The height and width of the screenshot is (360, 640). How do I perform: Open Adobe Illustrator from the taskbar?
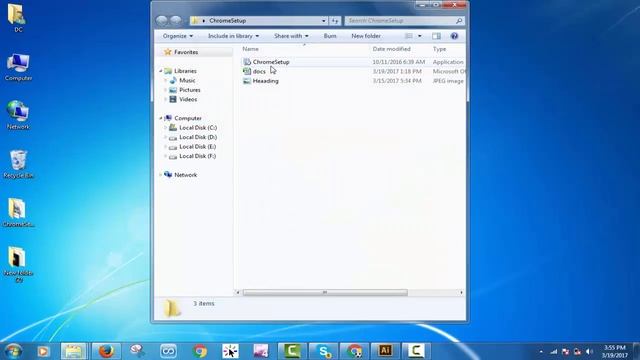385,351
